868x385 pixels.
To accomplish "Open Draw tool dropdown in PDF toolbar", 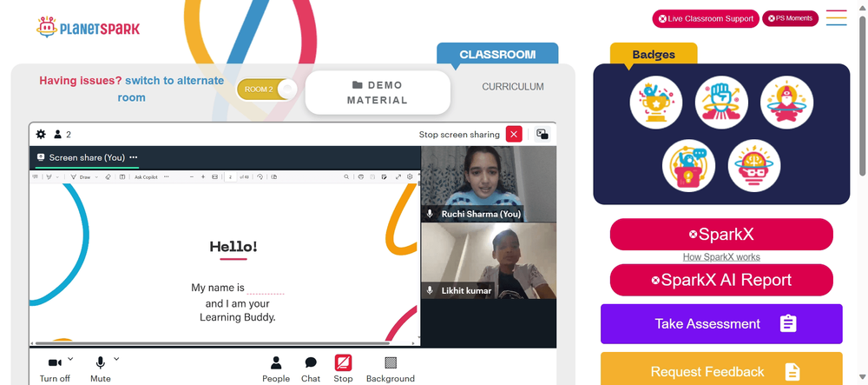I will pyautogui.click(x=96, y=177).
